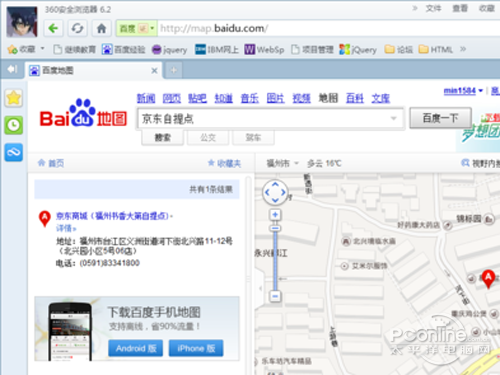Open the 知道 navigation link

pos(223,98)
